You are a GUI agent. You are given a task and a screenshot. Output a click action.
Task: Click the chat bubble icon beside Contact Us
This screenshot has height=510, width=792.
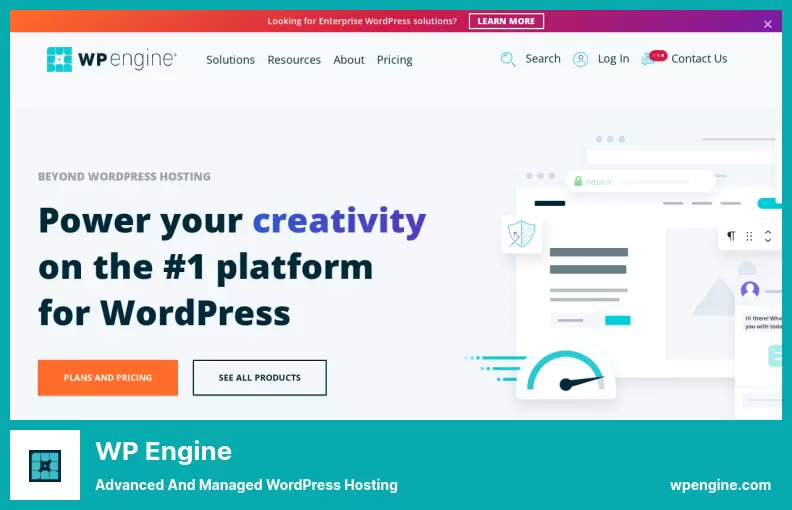654,58
